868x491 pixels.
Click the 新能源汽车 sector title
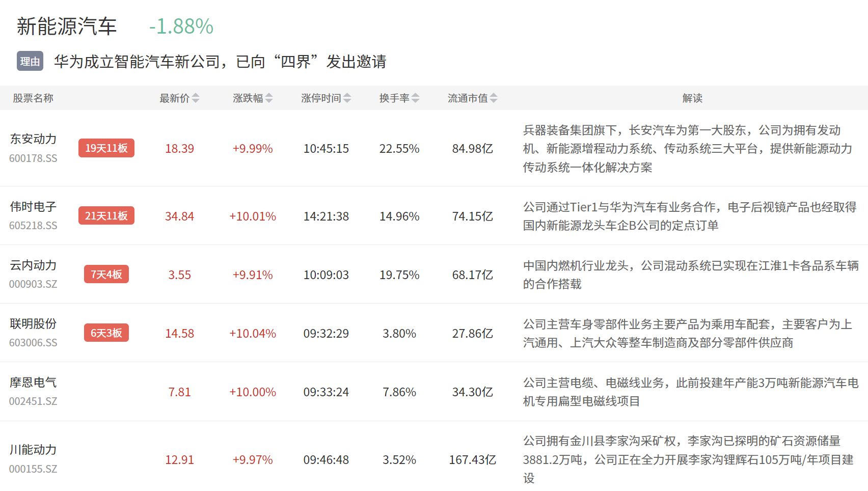(x=67, y=26)
